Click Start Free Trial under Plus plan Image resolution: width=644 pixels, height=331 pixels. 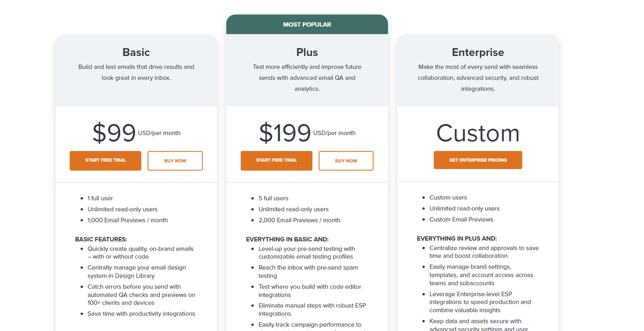(276, 160)
